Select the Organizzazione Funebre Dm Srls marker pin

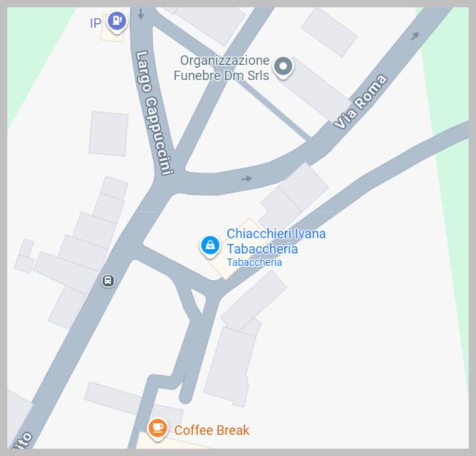pos(283,67)
